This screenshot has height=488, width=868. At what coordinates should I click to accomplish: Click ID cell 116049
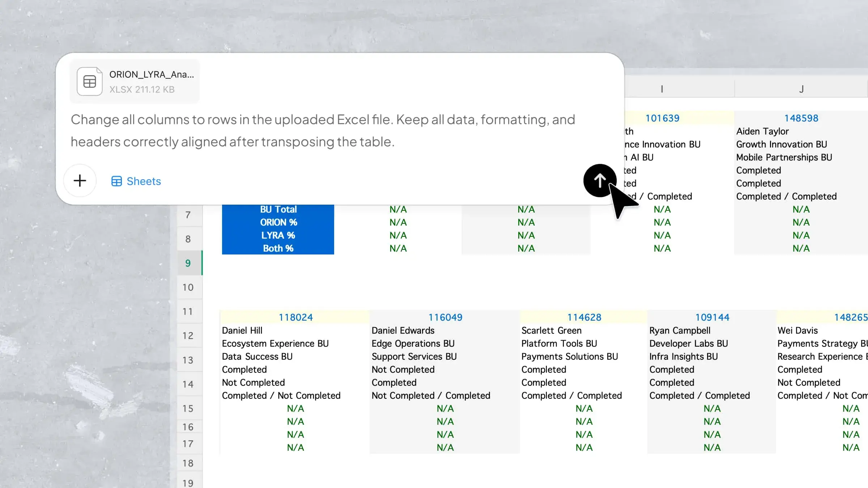445,317
